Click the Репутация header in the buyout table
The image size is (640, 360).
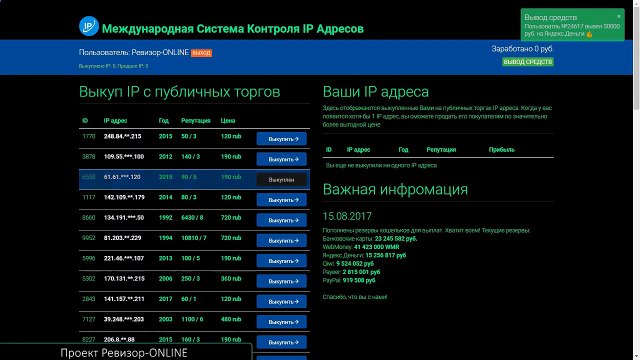[x=196, y=121]
